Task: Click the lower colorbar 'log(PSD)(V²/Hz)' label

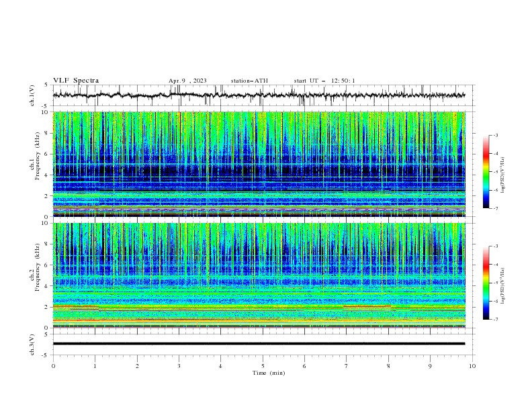Action: (x=503, y=286)
